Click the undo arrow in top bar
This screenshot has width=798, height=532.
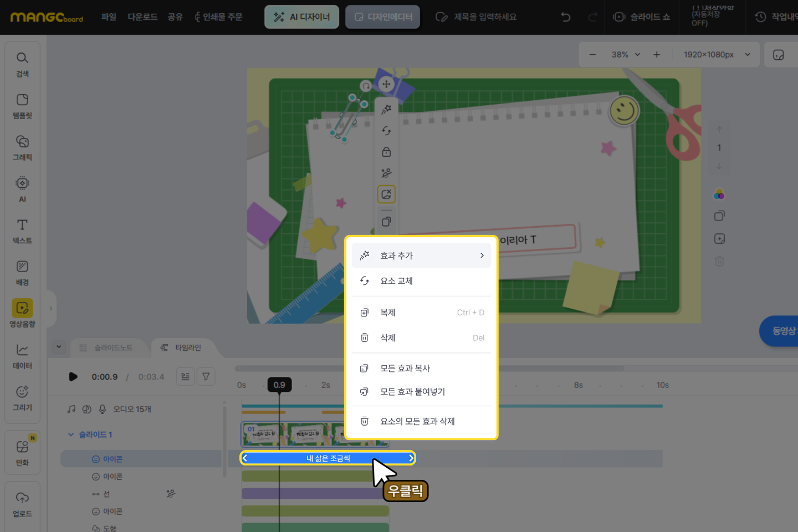565,17
